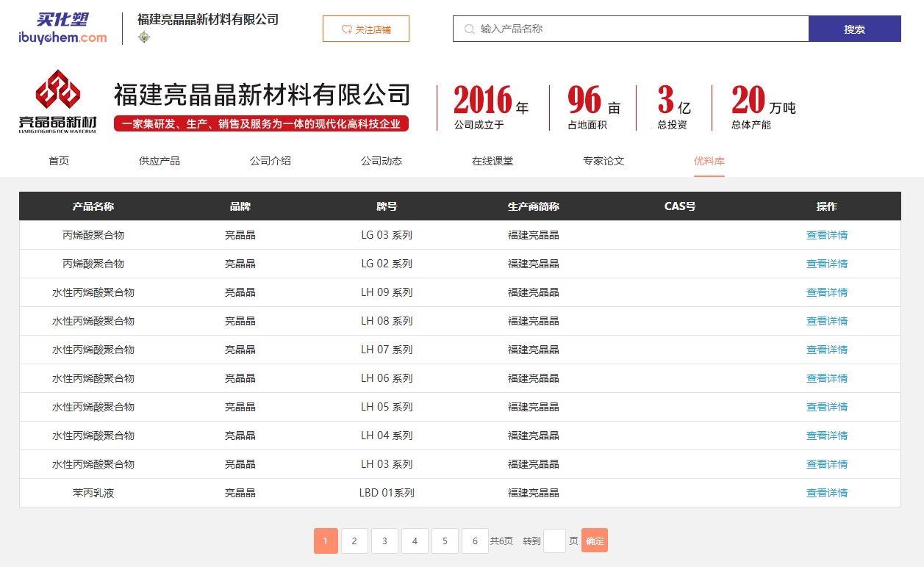
Task: Go to the 公司动态 tab
Action: tap(382, 161)
